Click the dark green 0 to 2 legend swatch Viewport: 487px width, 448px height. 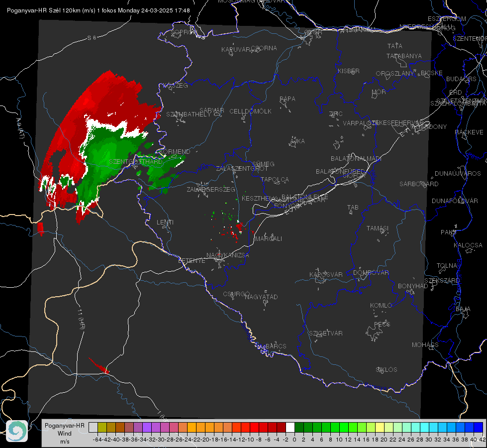coord(299,427)
